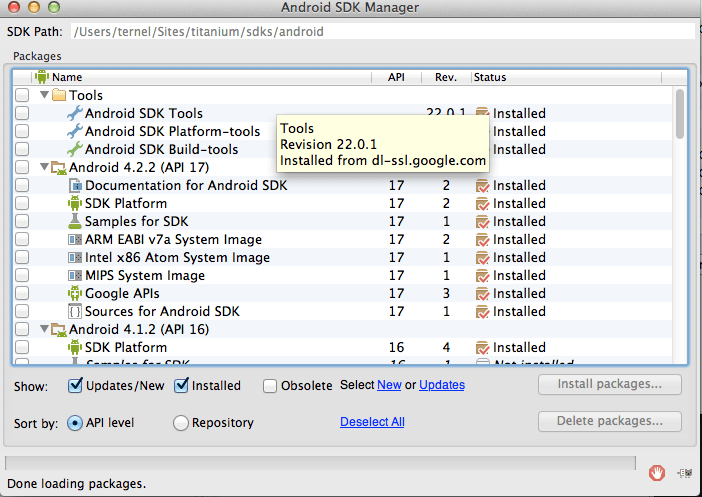Click the wrench icon beside Android SDK Tools
The height and width of the screenshot is (497, 702).
point(75,114)
